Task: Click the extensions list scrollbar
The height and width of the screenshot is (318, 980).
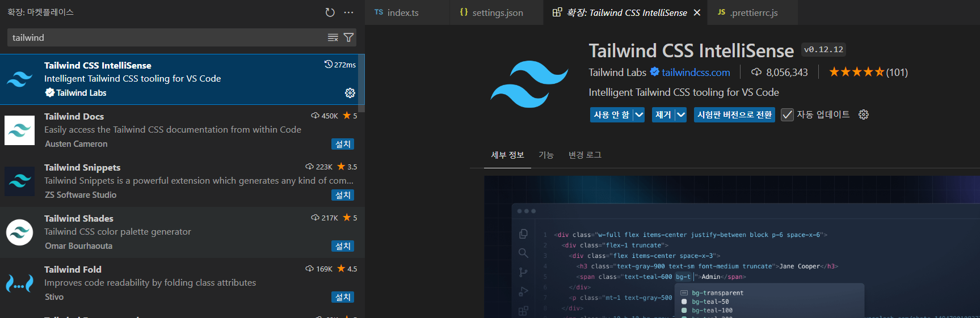Action: coord(361,84)
